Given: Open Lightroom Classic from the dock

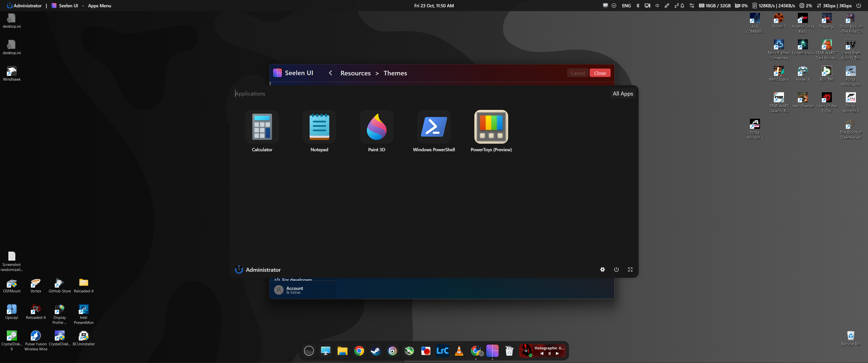Looking at the screenshot, I should pos(442,351).
